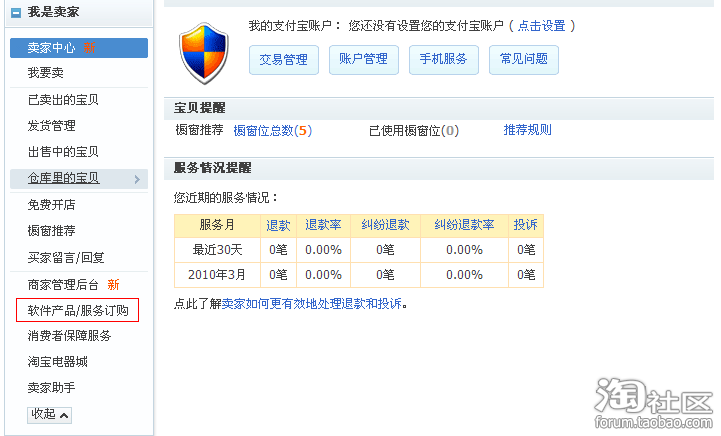Select the 2010年3月 table row label
The width and height of the screenshot is (721, 436).
click(x=217, y=275)
